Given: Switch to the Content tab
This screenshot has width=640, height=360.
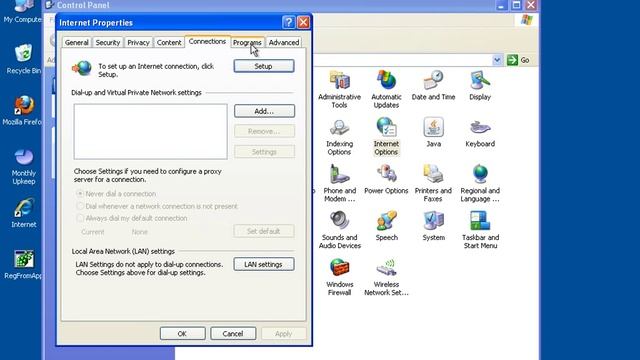Looking at the screenshot, I should (x=169, y=42).
